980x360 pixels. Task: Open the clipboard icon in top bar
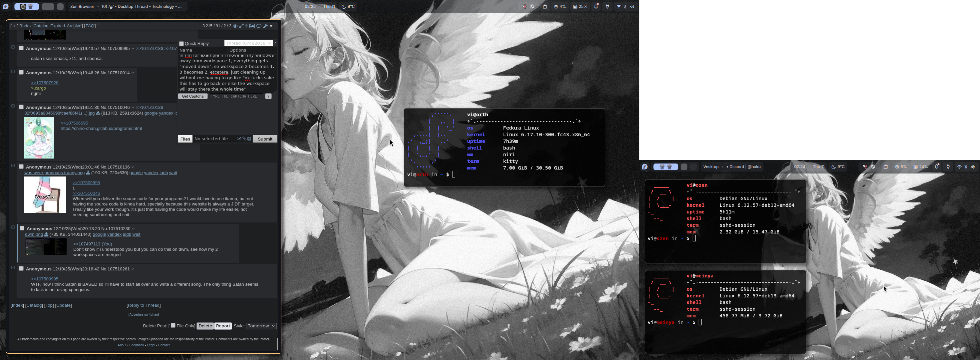(x=545, y=6)
